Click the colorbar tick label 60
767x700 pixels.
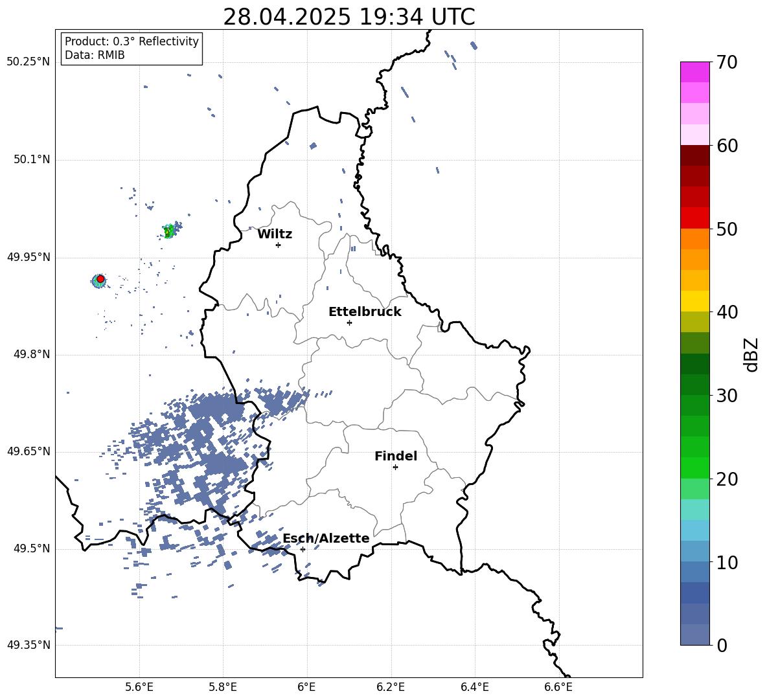(x=727, y=146)
